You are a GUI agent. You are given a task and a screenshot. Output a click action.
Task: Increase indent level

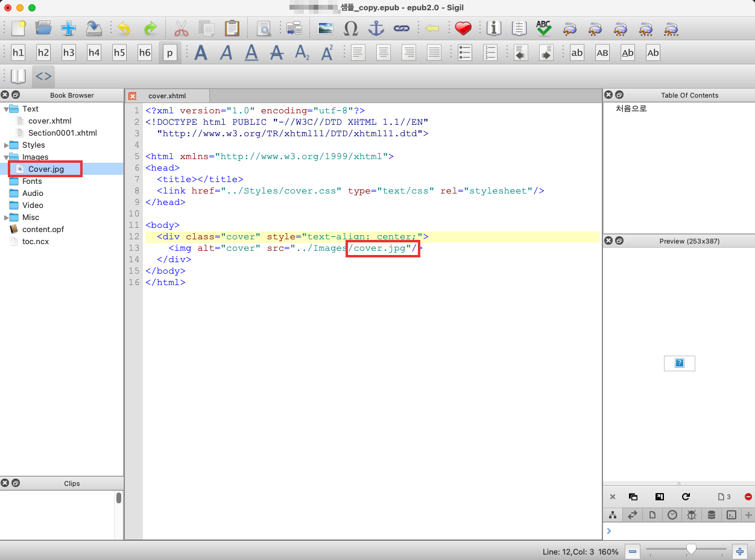point(546,52)
